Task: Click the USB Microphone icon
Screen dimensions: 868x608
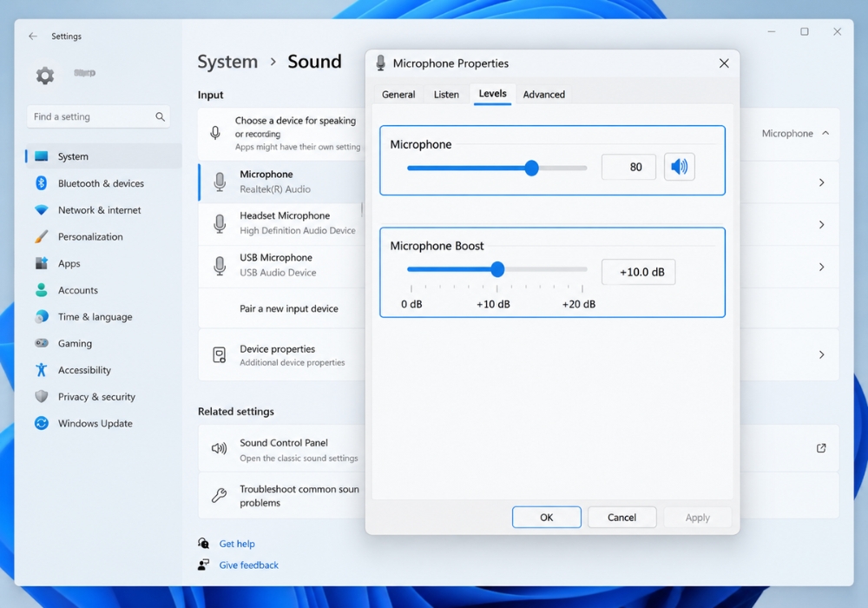Action: 220,266
